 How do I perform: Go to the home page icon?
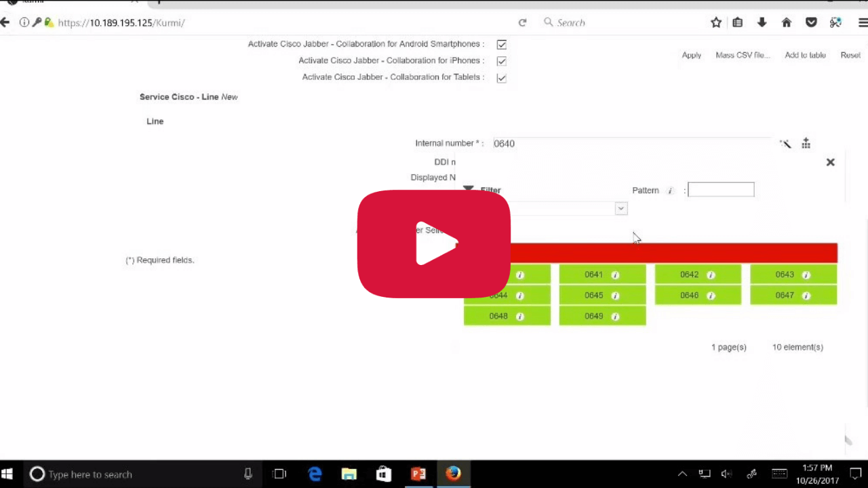pos(787,22)
